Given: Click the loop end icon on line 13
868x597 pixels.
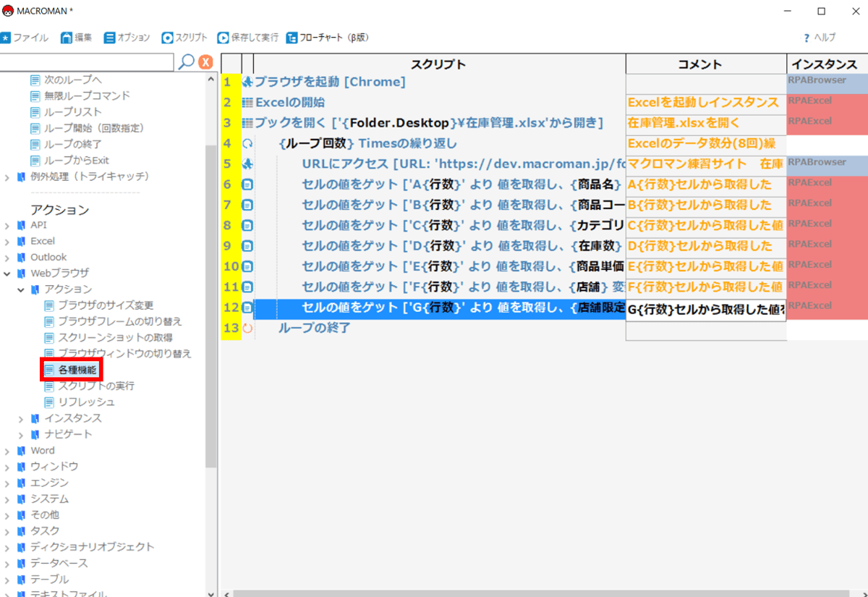Looking at the screenshot, I should (x=247, y=328).
